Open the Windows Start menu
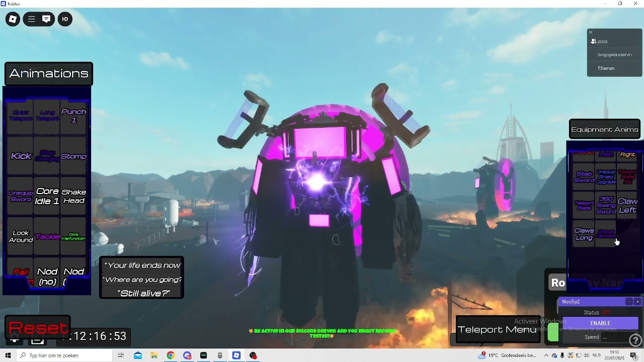 [x=8, y=355]
